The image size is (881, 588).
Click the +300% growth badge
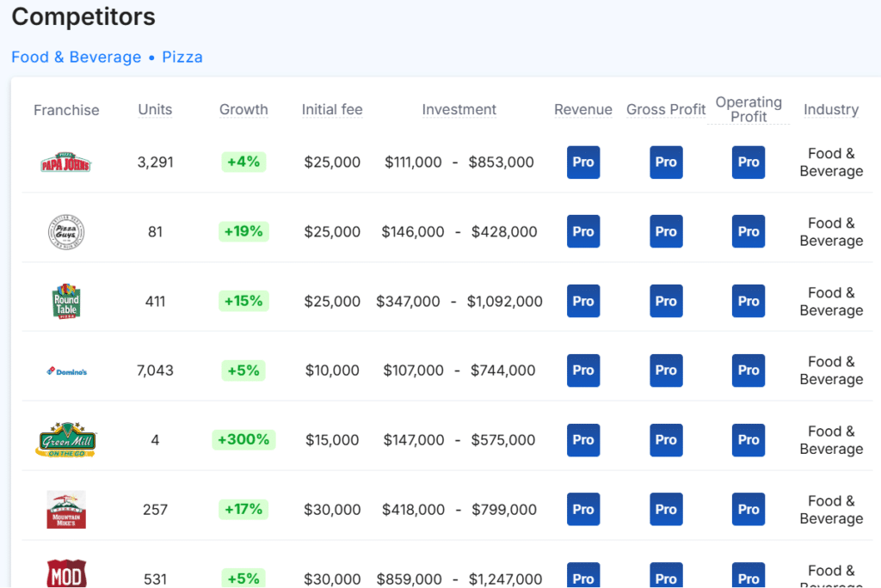pyautogui.click(x=243, y=440)
